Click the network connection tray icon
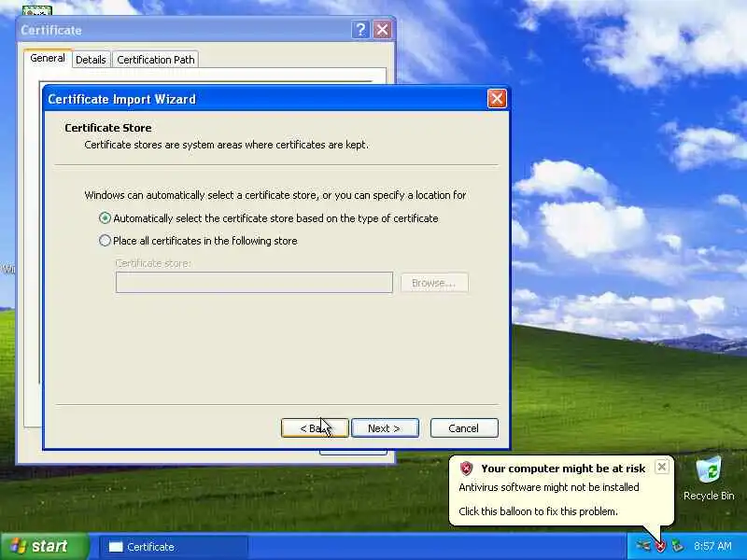The image size is (747, 560). coord(643,546)
